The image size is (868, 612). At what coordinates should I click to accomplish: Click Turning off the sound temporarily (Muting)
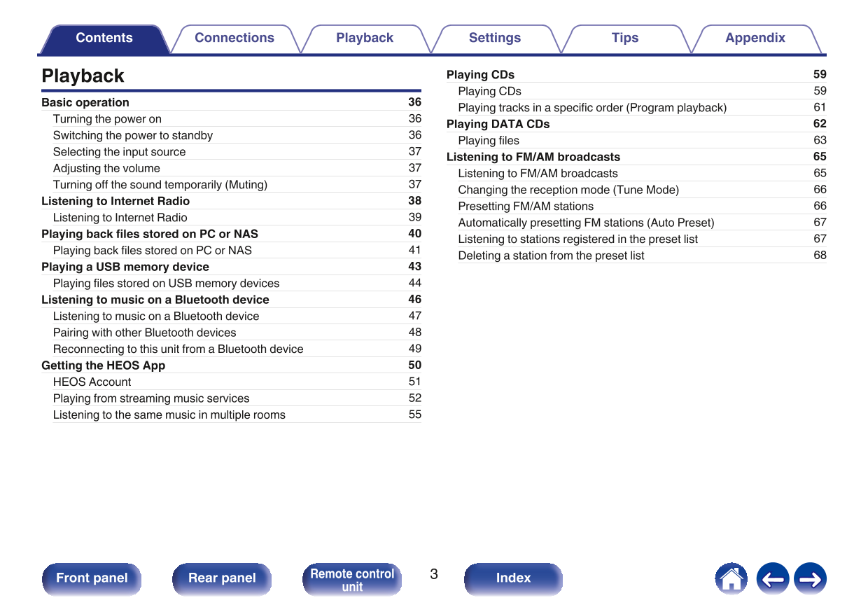[x=160, y=185]
